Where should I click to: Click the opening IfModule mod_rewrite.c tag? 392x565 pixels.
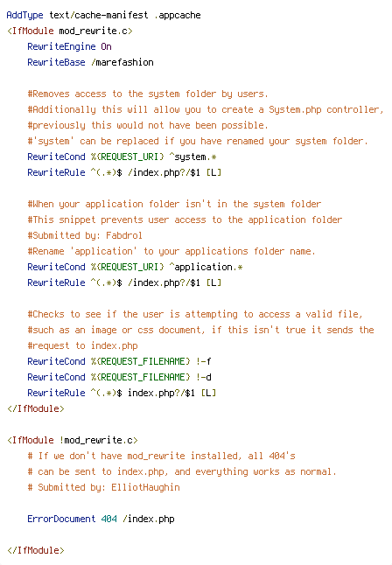[x=70, y=31]
